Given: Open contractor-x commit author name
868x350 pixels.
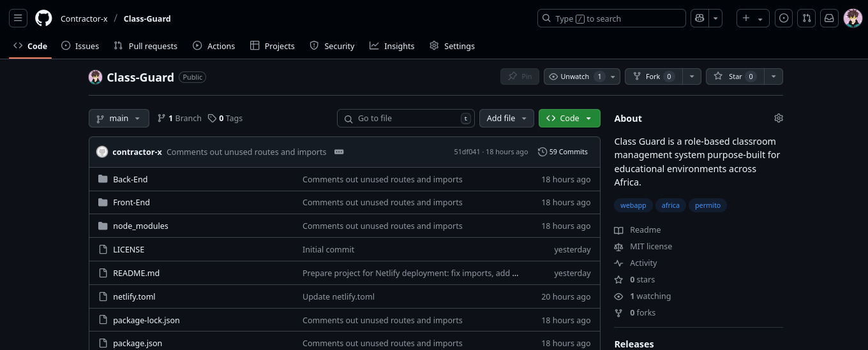Looking at the screenshot, I should tap(137, 152).
